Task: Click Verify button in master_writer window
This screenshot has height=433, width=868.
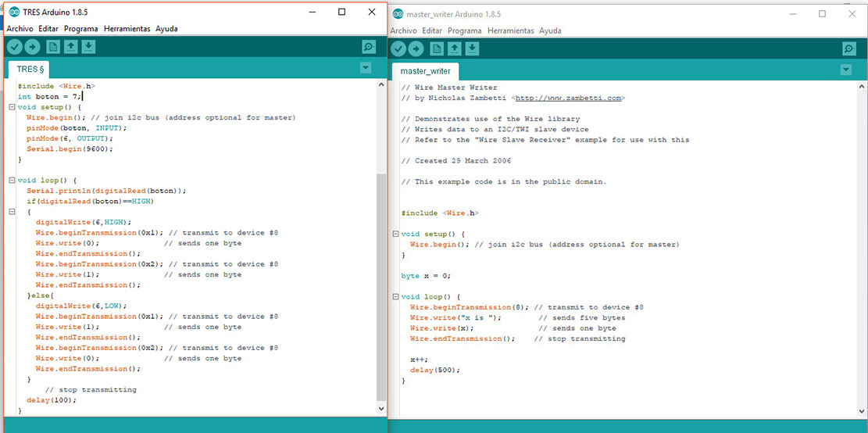Action: click(x=398, y=49)
